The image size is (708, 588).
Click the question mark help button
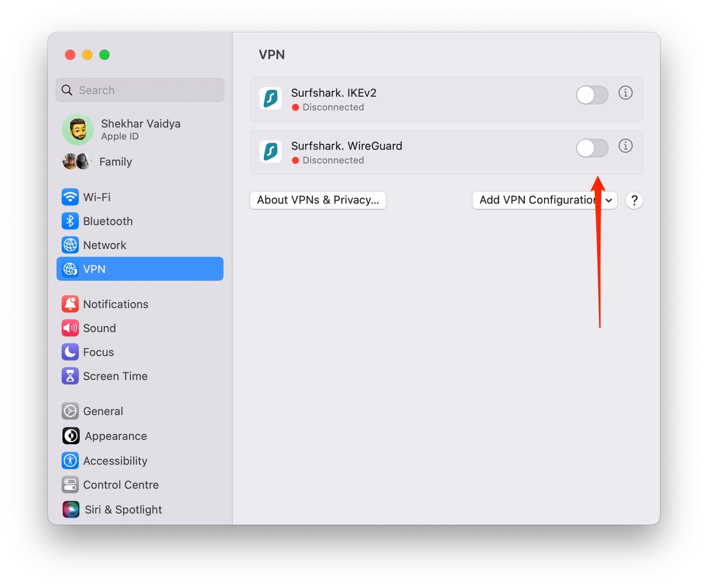tap(634, 200)
